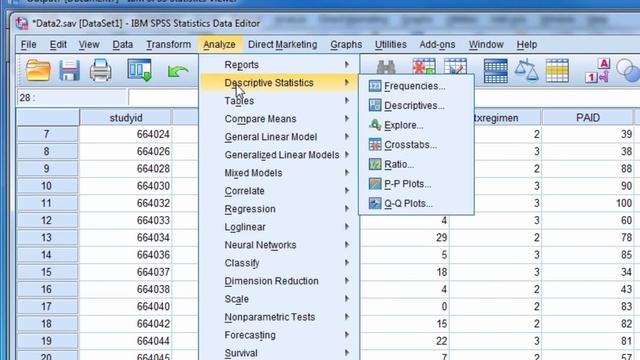Expand the Nonparametric Tests submenu
Screen dimensions: 640x360
click(280, 317)
